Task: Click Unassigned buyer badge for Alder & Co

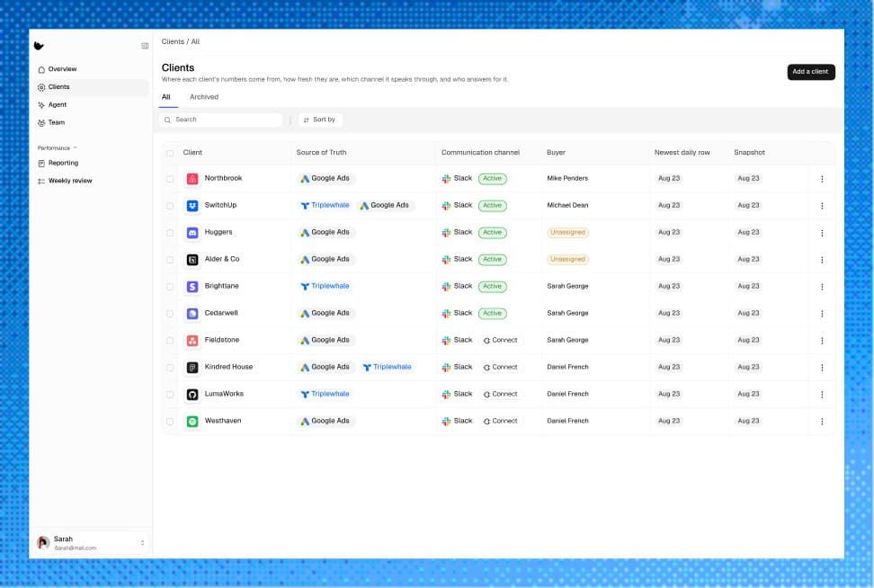Action: tap(567, 260)
